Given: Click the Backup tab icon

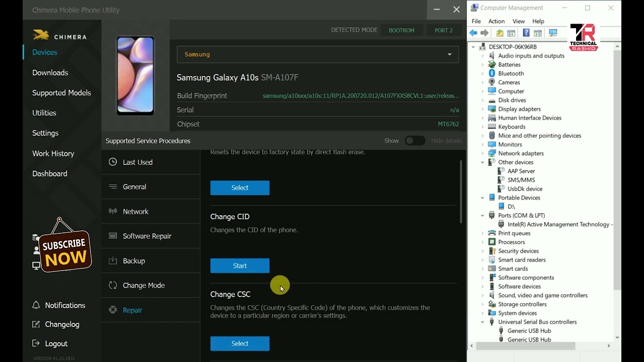Looking at the screenshot, I should [113, 260].
